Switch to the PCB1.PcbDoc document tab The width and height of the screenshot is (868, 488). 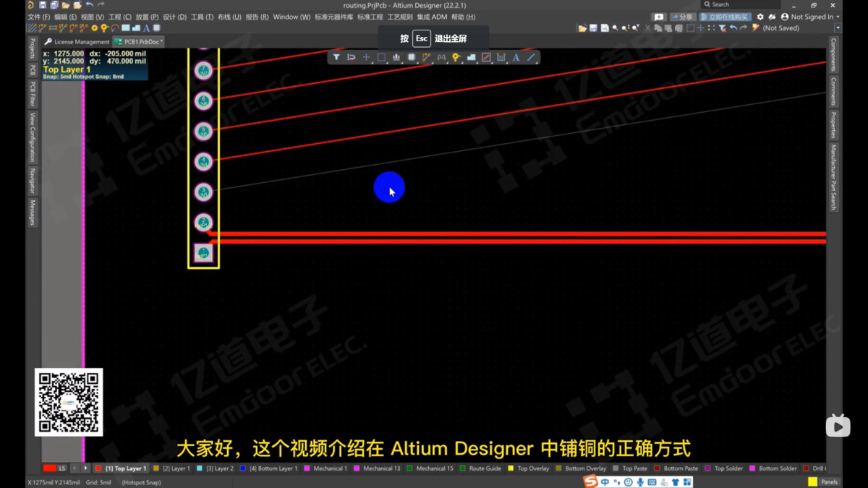pos(139,42)
